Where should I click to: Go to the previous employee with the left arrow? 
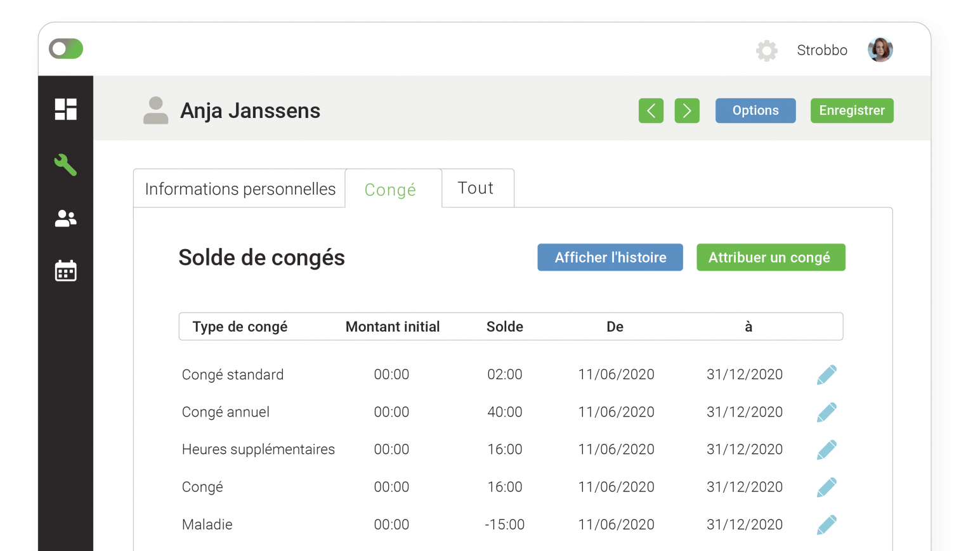point(651,110)
